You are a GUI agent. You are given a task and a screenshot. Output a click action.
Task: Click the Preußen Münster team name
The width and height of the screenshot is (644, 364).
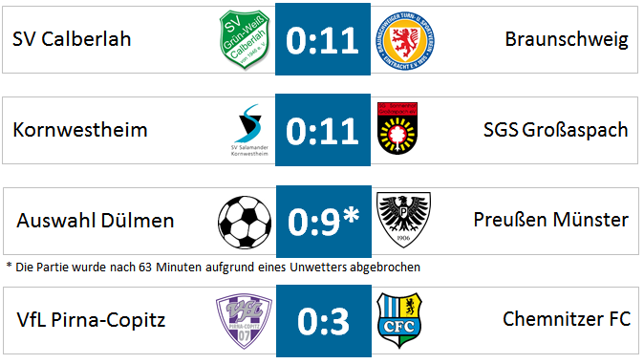550,220
